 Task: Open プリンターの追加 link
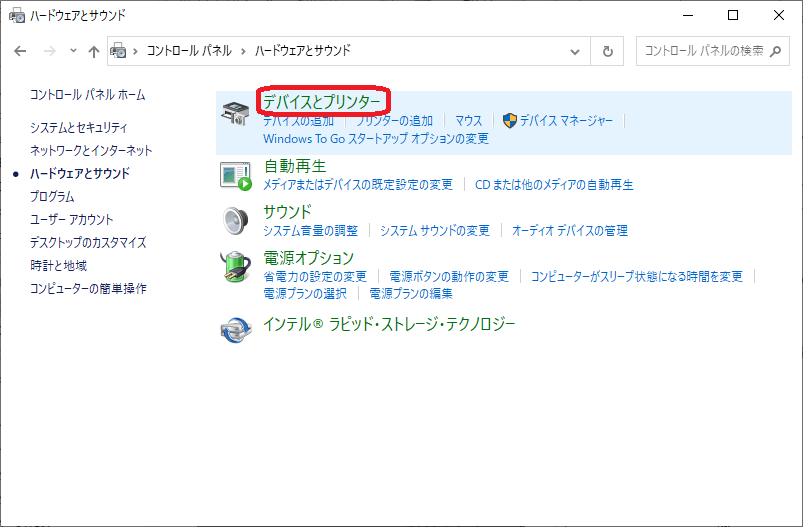click(x=395, y=121)
